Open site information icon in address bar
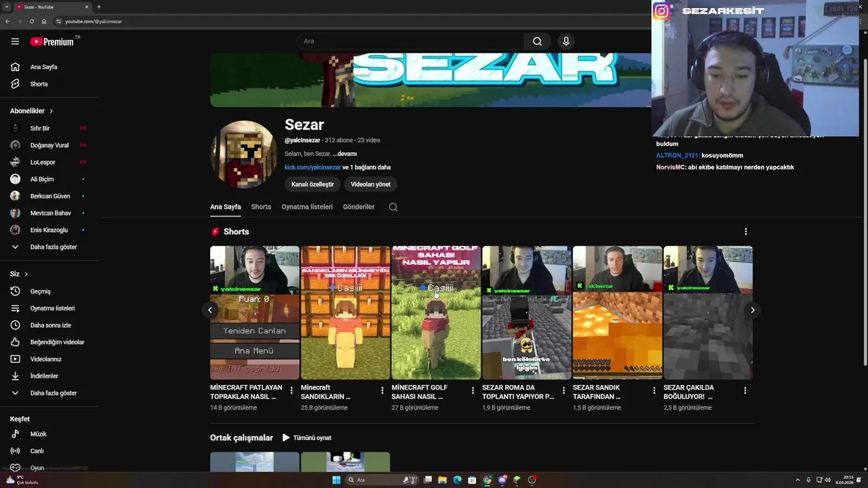Screen dimensions: 868x488 (58, 21)
